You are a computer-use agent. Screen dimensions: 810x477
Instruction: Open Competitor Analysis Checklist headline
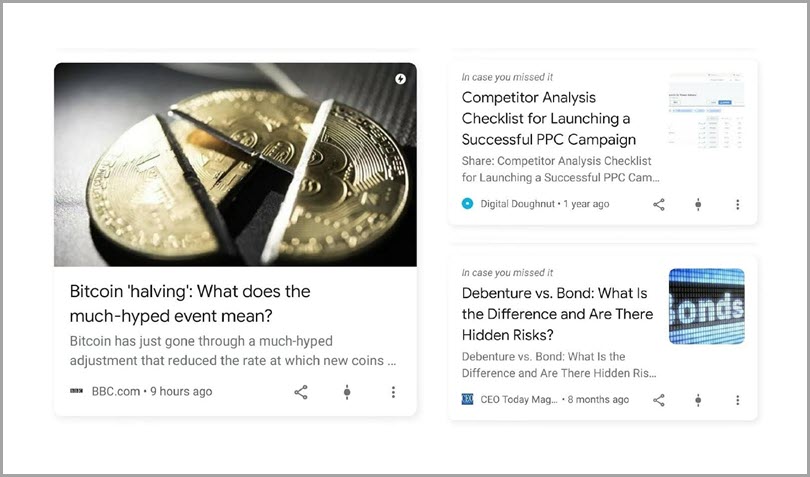549,119
